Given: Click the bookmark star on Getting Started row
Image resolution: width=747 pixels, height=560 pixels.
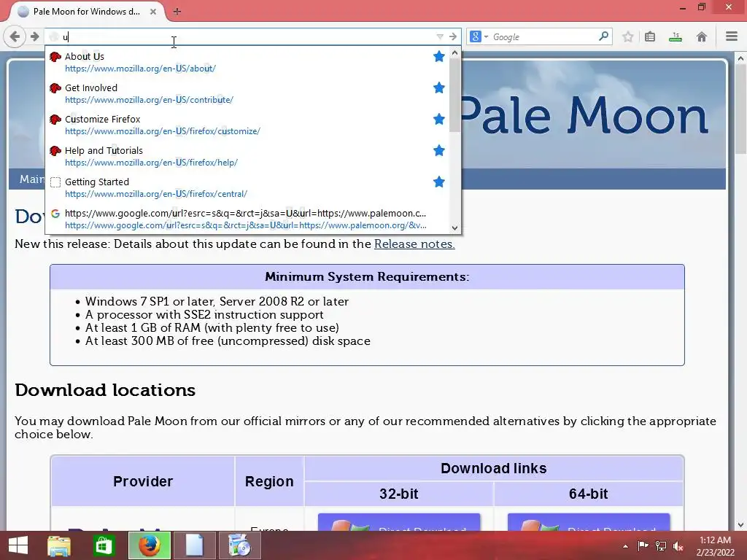Looking at the screenshot, I should [438, 182].
